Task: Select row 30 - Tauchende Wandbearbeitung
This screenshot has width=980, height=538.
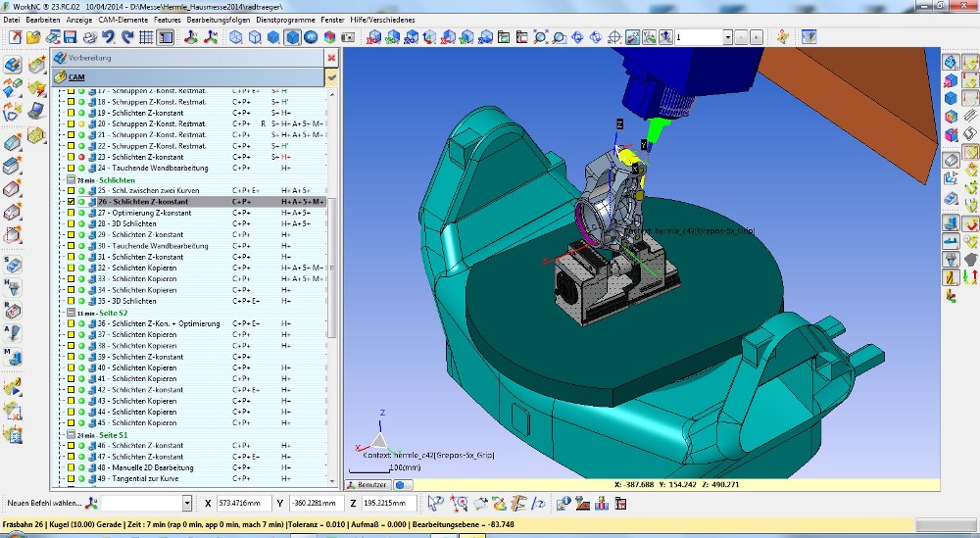Action: [x=196, y=246]
